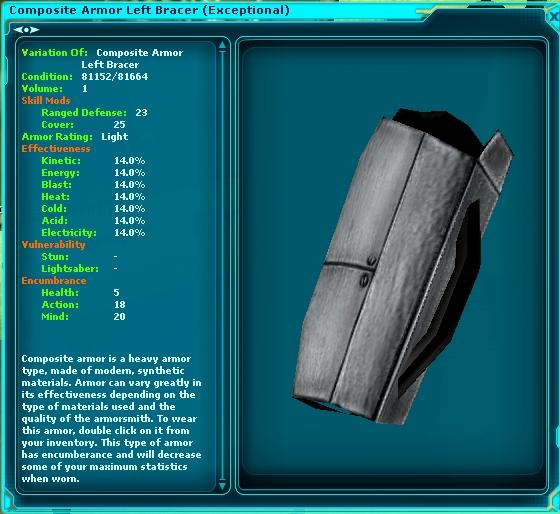Select the 'Cold:' effectiveness row
Screen dimensions: 560x514
click(x=93, y=209)
